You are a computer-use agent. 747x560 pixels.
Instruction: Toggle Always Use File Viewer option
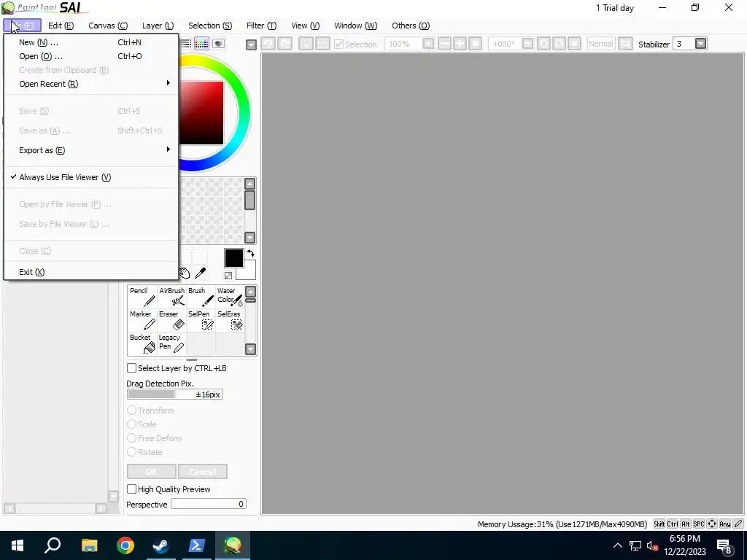[x=91, y=177]
